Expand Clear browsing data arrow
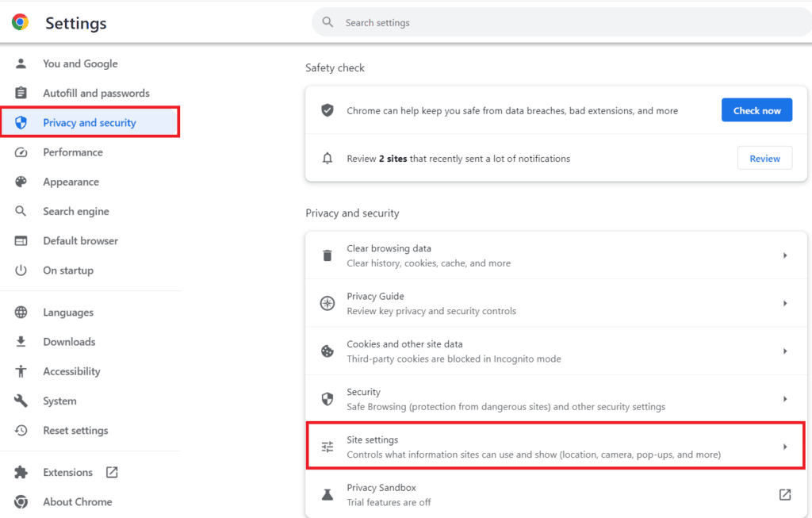The width and height of the screenshot is (812, 518). click(785, 255)
